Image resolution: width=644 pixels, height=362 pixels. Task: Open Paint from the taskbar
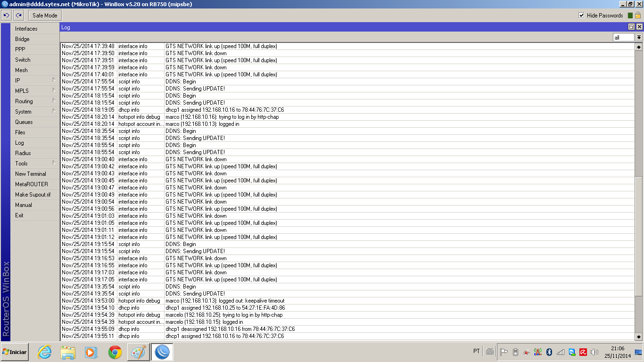(139, 352)
